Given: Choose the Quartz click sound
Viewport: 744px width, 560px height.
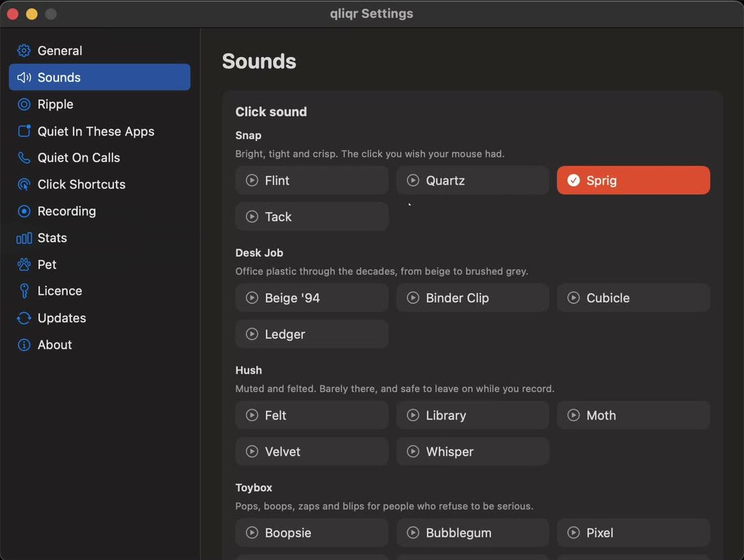Looking at the screenshot, I should point(473,180).
